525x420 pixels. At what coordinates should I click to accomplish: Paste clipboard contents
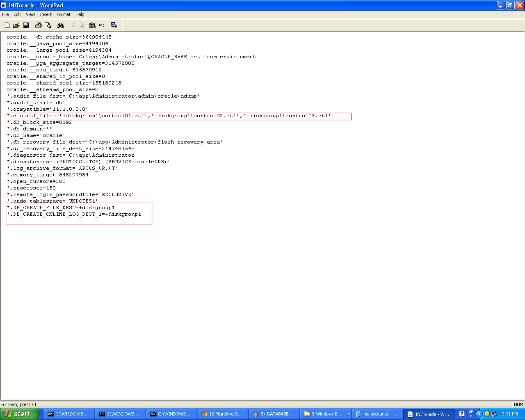coord(92,25)
